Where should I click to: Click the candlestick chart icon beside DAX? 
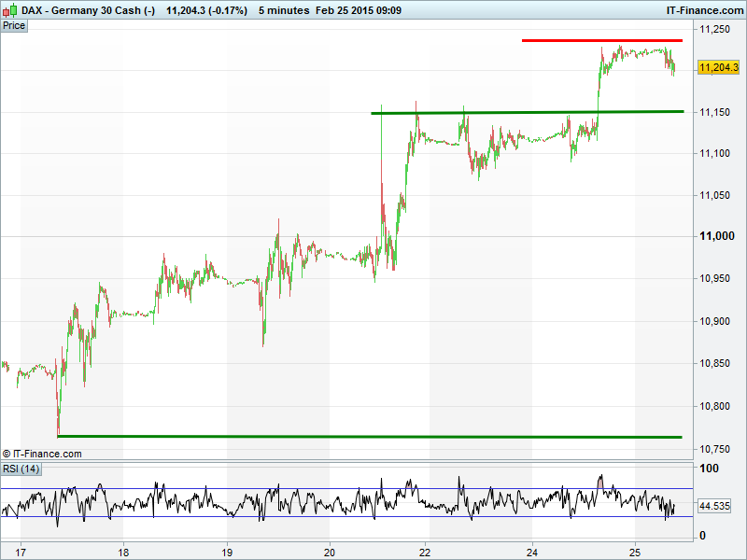pyautogui.click(x=10, y=10)
